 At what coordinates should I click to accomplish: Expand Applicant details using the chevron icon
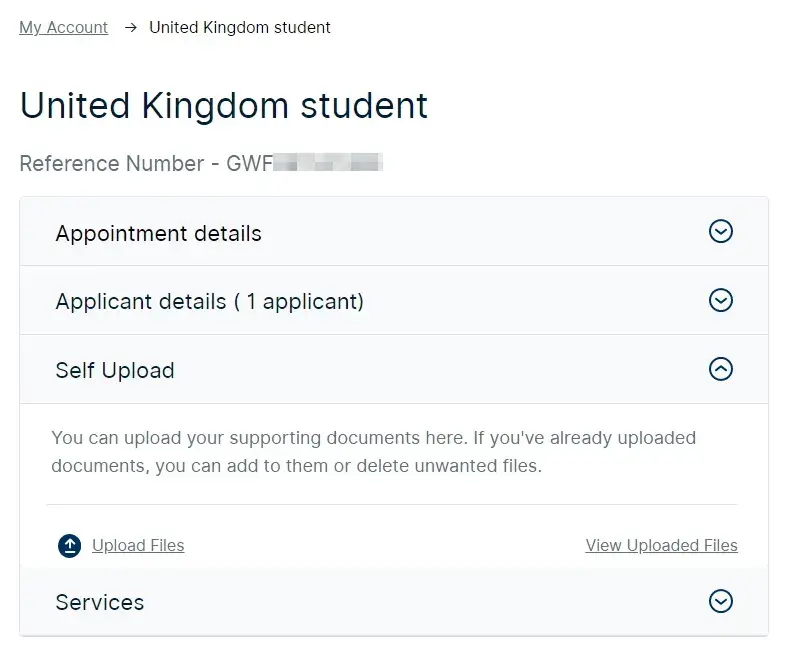720,300
